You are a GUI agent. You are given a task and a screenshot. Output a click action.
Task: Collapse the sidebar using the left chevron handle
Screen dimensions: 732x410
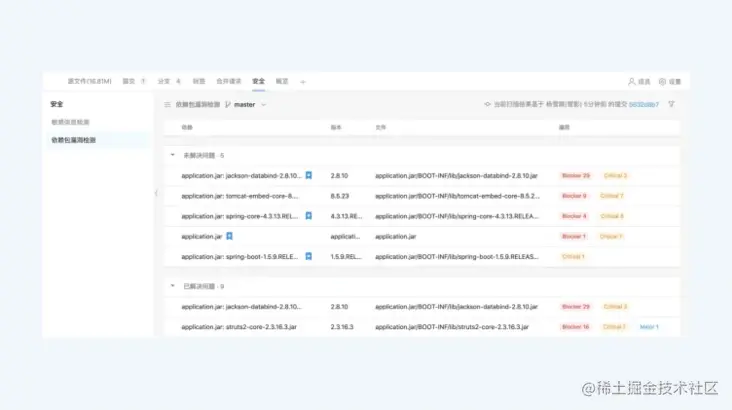click(x=156, y=193)
